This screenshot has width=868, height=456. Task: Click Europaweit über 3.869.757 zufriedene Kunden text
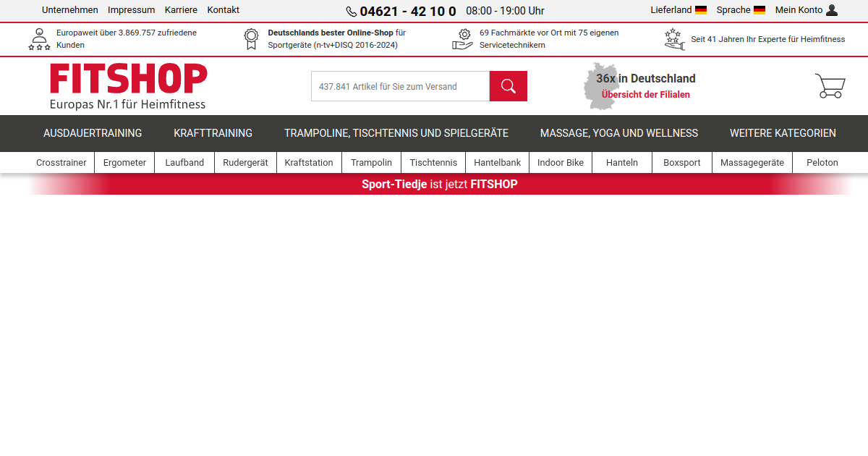[127, 39]
